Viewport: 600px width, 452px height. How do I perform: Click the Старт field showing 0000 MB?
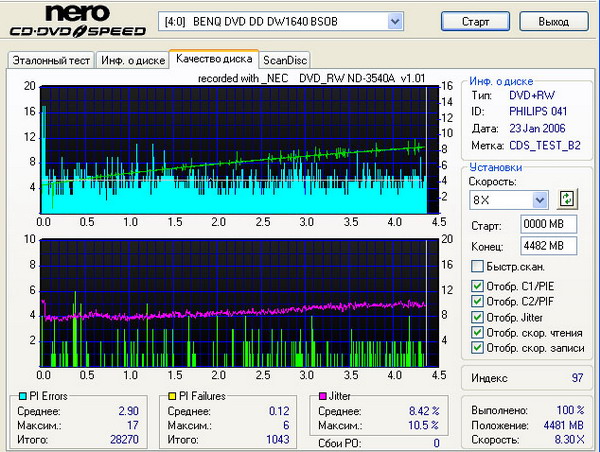pos(548,224)
